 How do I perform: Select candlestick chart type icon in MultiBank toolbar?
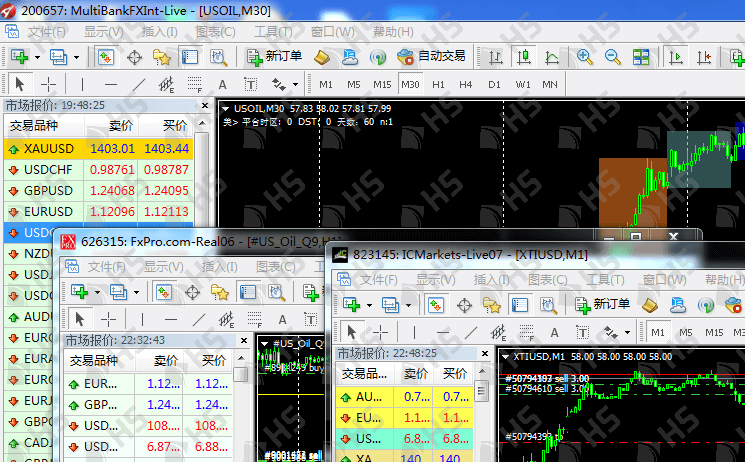pos(524,57)
